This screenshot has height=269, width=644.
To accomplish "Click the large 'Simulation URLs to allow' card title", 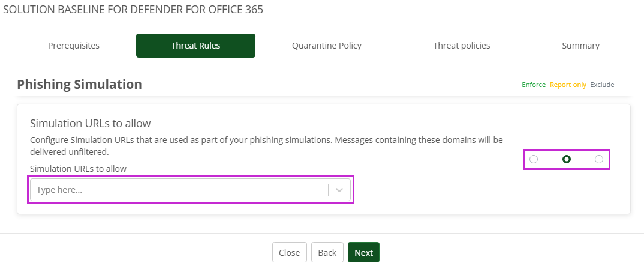I will pyautogui.click(x=90, y=124).
